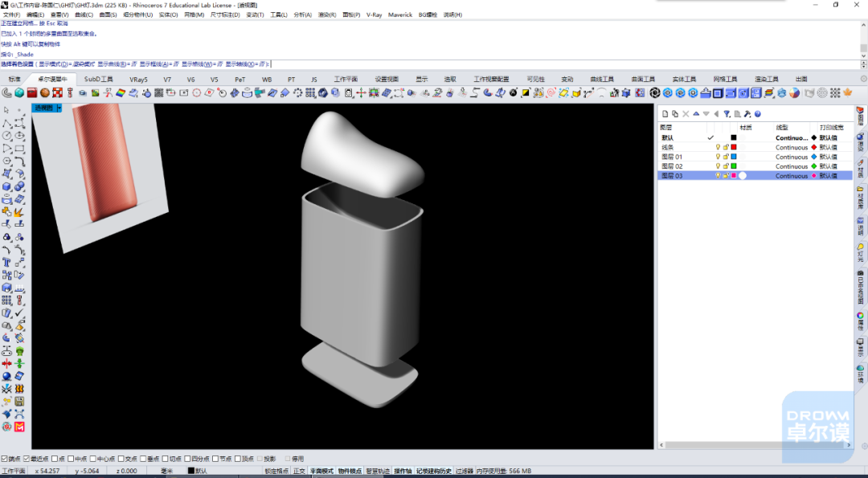
Task: Click the checkmark tool in left sidebar
Action: [x=19, y=313]
